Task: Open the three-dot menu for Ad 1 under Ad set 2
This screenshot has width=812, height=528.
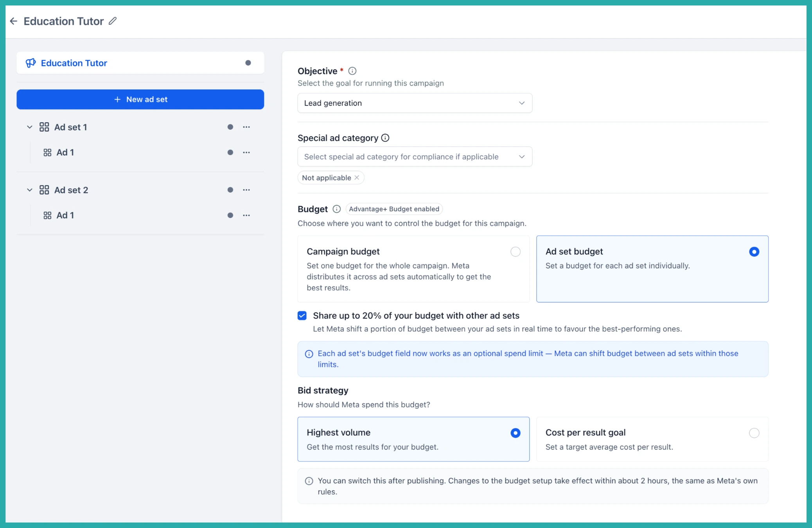Action: click(246, 215)
